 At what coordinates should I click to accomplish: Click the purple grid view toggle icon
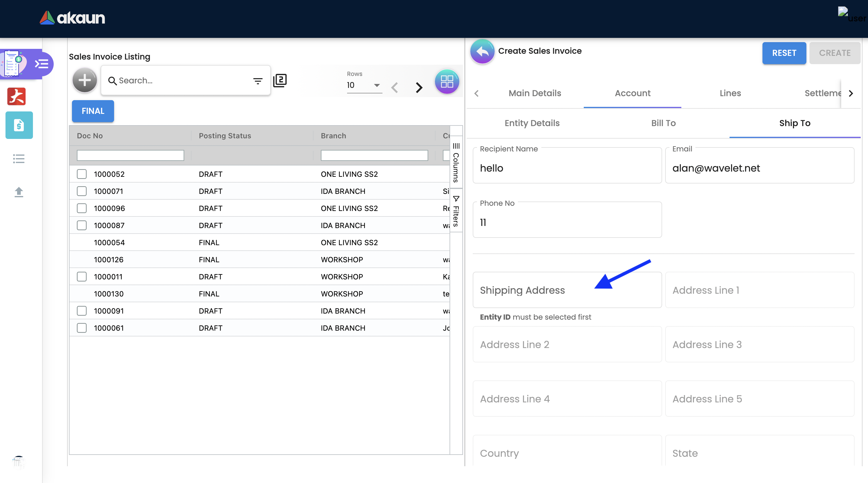pos(447,81)
